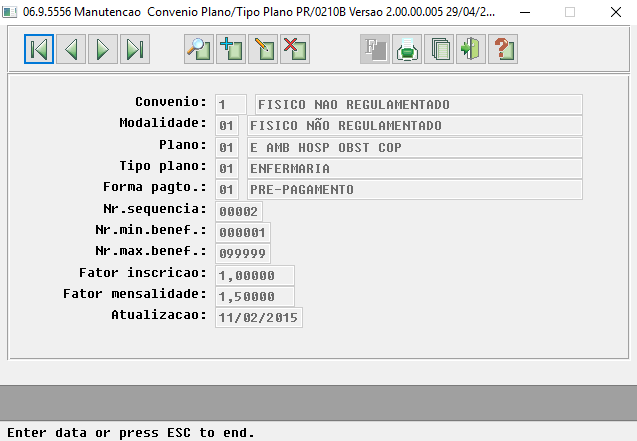Print the record with printer icon

(407, 49)
